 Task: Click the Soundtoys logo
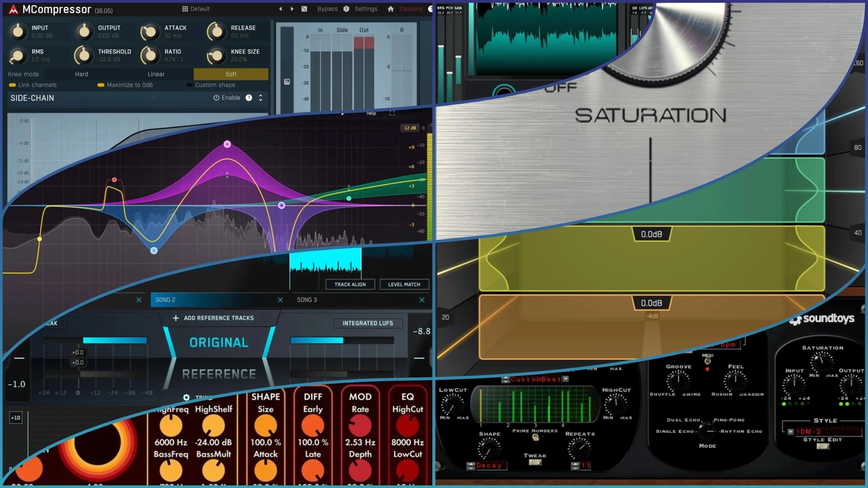[x=822, y=319]
